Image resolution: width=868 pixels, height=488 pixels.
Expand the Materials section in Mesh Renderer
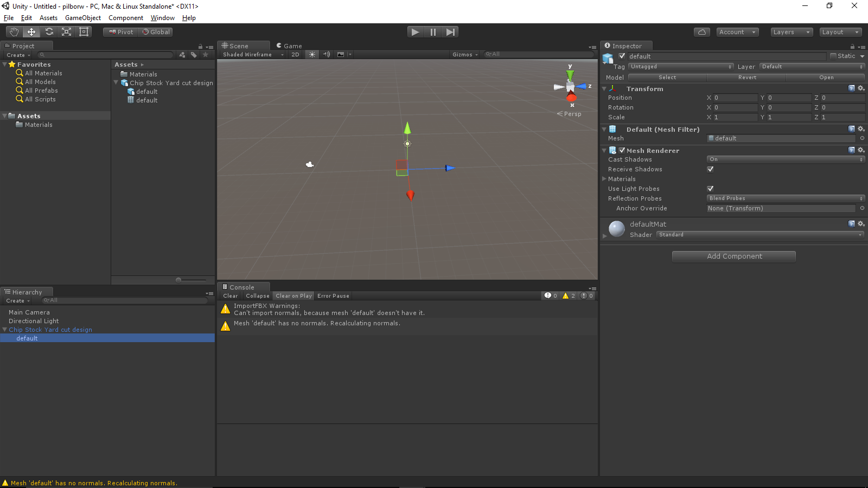pyautogui.click(x=604, y=179)
